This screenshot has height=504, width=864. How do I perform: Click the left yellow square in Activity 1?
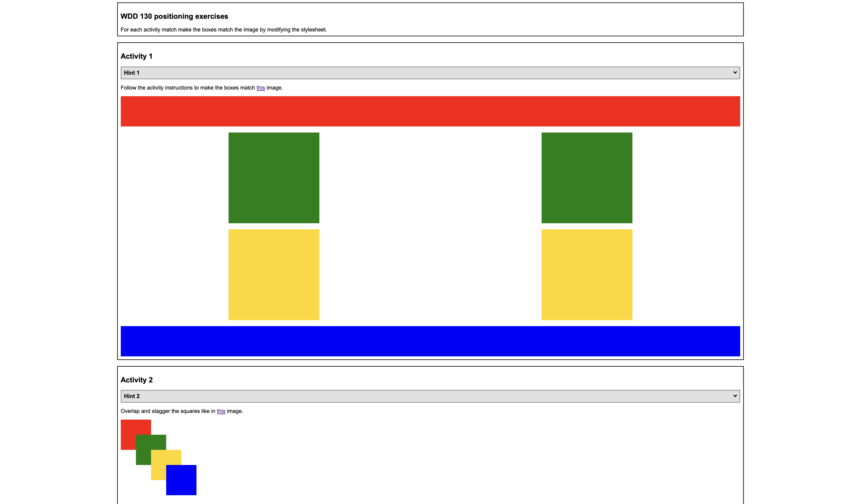(x=274, y=274)
